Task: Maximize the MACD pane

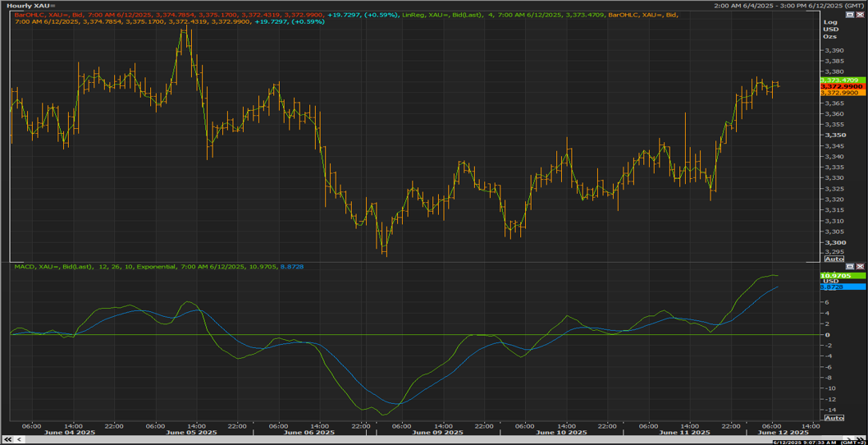Action: coord(850,267)
